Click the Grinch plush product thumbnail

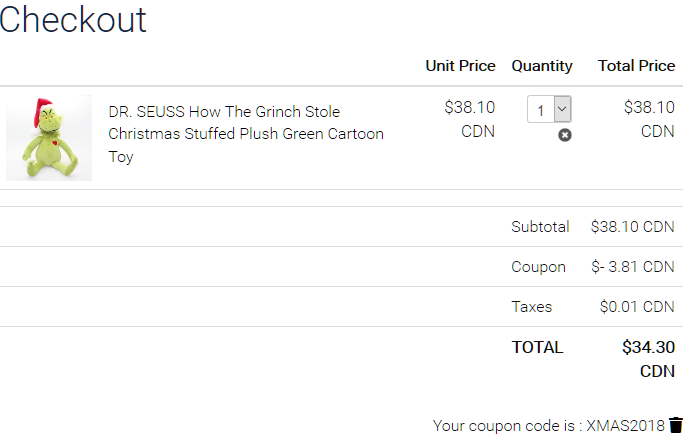49,138
